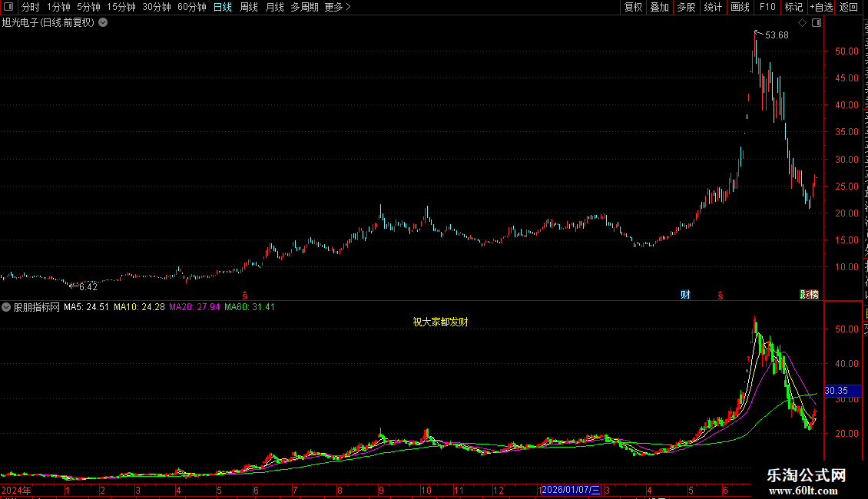Open the 复权 adjustment menu

coord(633,7)
